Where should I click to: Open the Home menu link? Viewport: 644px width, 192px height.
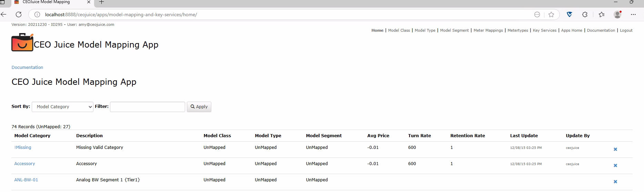[x=377, y=30]
